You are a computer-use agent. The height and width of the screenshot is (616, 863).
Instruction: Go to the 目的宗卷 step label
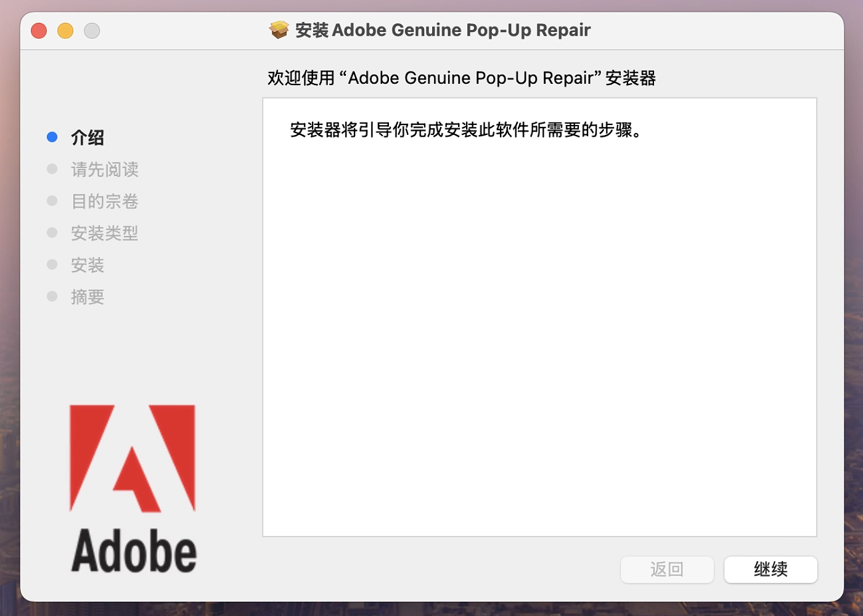pos(105,201)
